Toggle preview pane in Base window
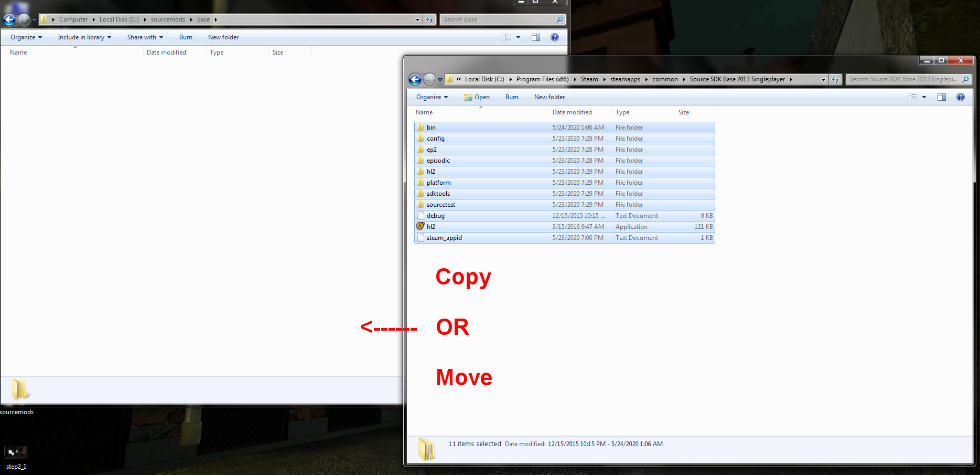The height and width of the screenshot is (475, 980). [x=536, y=37]
